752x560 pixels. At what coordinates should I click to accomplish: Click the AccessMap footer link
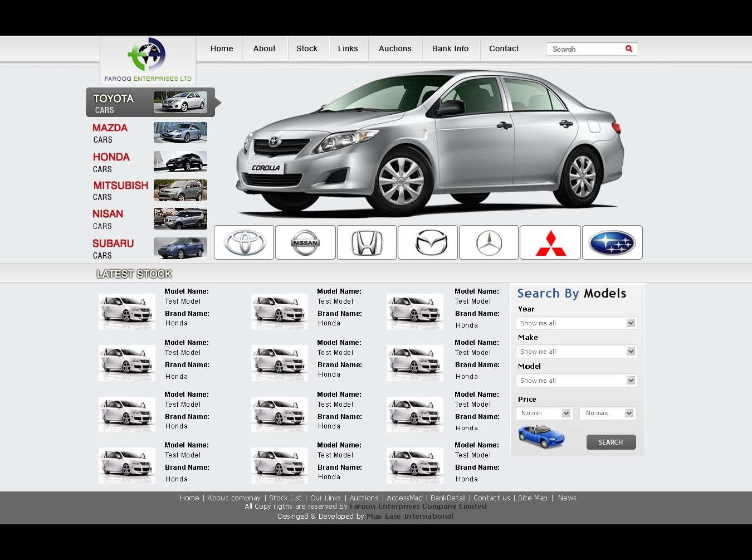tap(404, 498)
